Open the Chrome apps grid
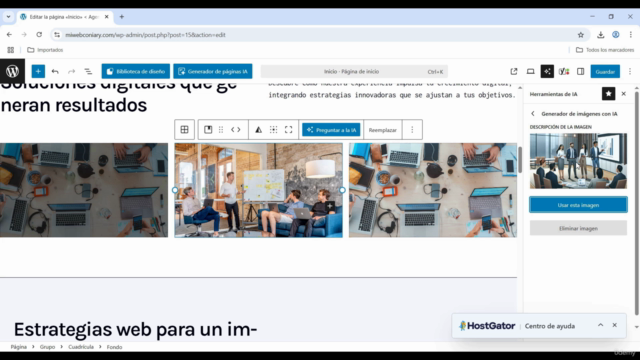Viewport: 640px width, 360px height. click(11, 50)
